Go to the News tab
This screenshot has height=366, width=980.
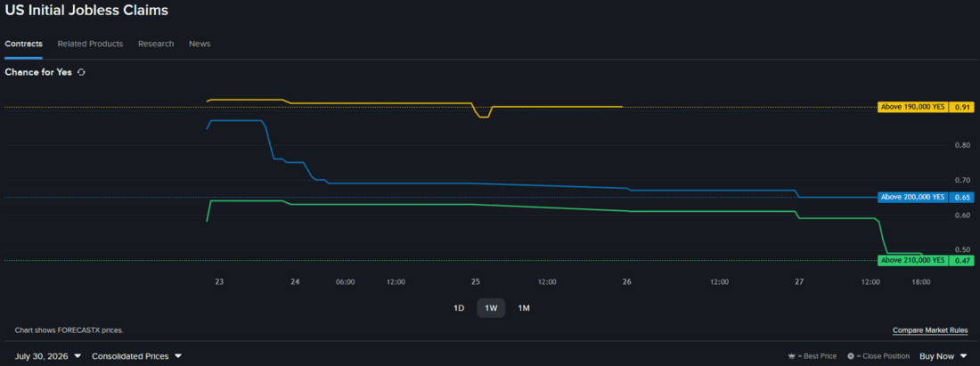200,44
